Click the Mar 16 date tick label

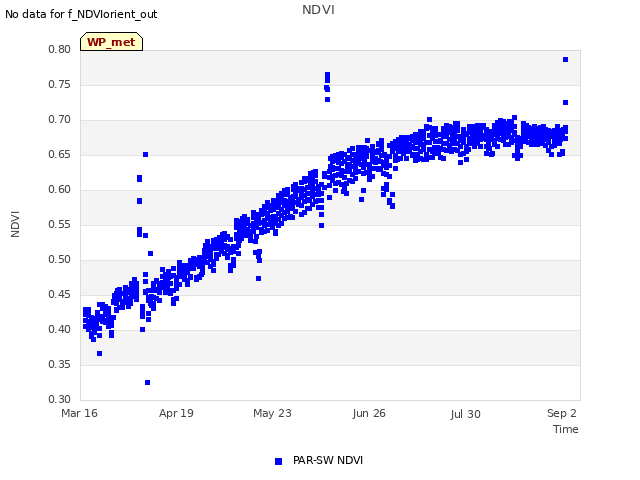pos(80,413)
